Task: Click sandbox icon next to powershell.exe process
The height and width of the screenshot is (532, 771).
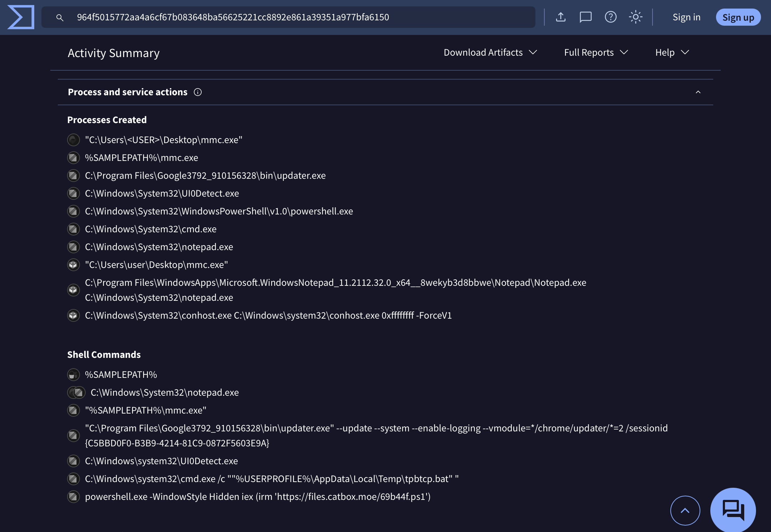Action: pos(74,211)
